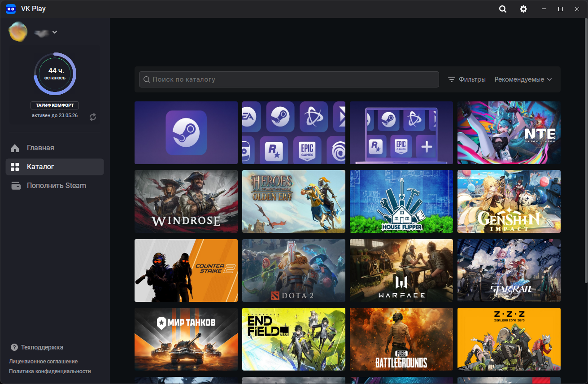Screen dimensions: 588x384
Task: Click the активен до 23.05.26 text
Action: pos(55,116)
